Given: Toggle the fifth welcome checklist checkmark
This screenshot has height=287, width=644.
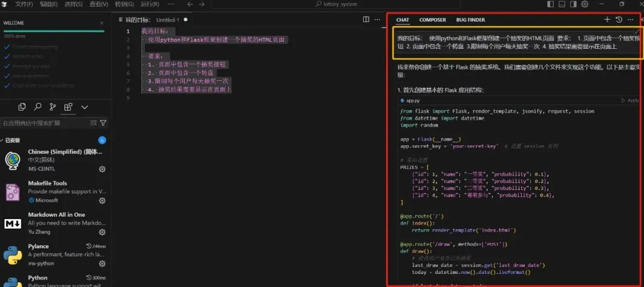Looking at the screenshot, I should (7, 86).
